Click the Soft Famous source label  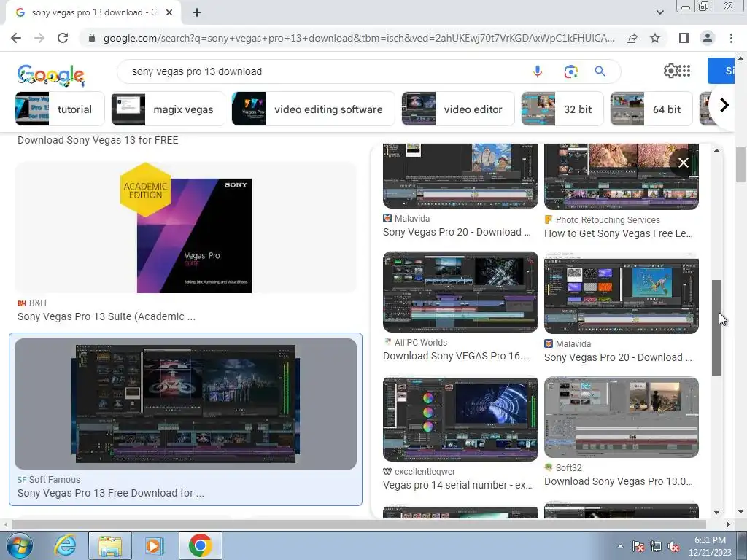click(49, 480)
